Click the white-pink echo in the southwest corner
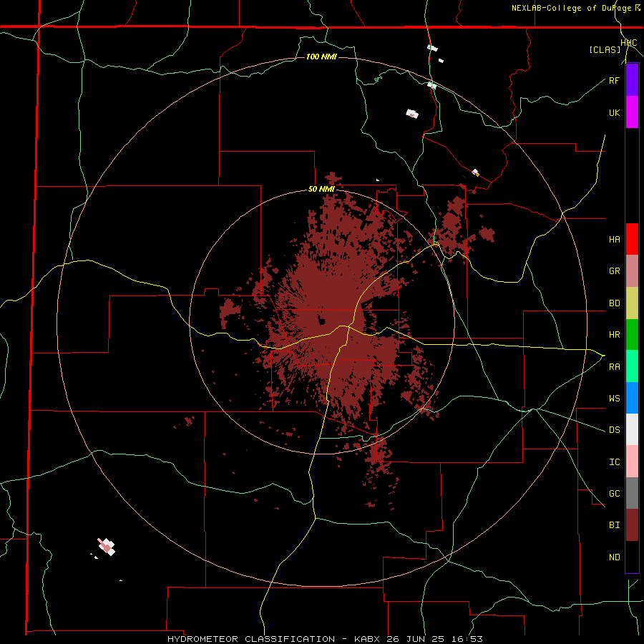The height and width of the screenshot is (644, 644). point(107,547)
